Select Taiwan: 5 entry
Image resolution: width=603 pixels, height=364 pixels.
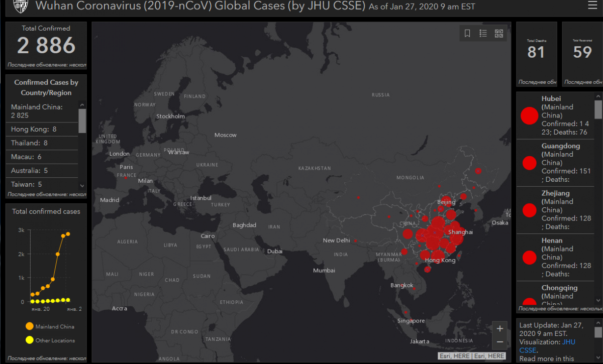[x=42, y=184]
